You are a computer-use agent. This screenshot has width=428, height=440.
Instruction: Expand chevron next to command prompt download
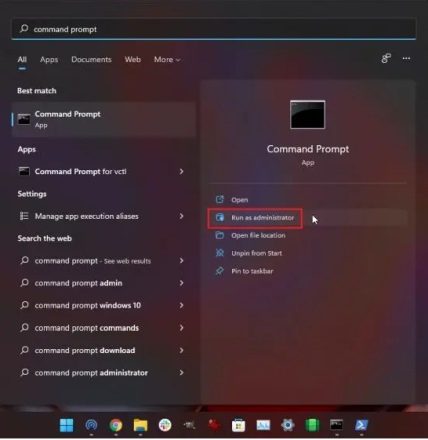click(181, 350)
